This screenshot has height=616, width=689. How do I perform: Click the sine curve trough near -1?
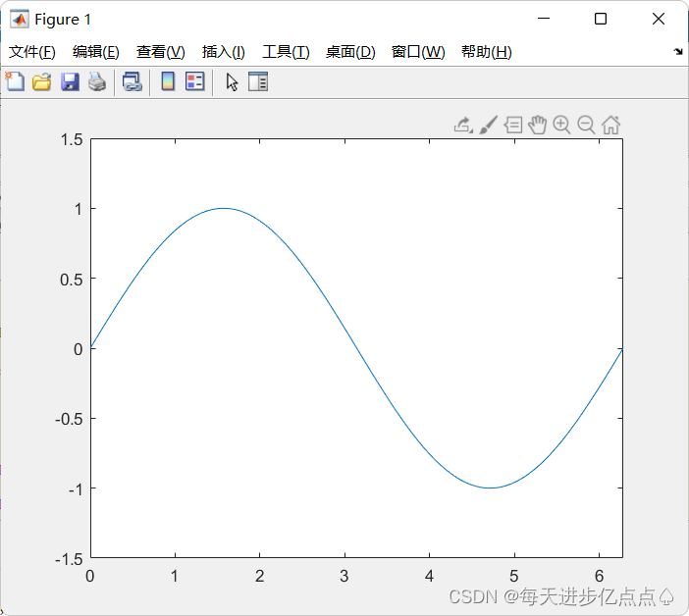(x=491, y=488)
